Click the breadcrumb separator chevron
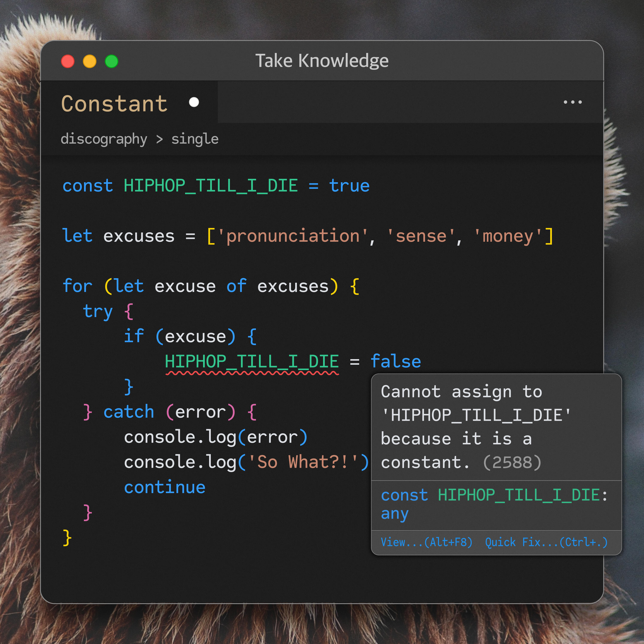The height and width of the screenshot is (644, 644). (x=159, y=139)
